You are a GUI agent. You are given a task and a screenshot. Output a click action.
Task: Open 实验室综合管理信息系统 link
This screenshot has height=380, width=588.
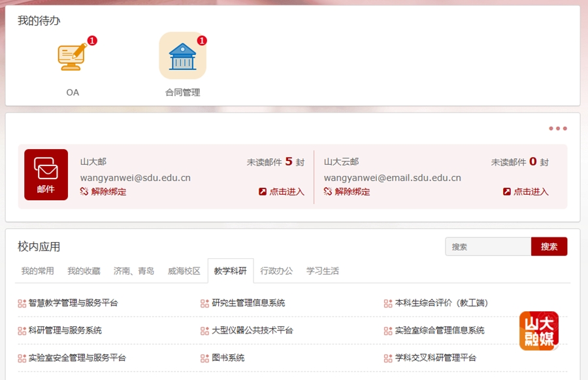point(440,331)
